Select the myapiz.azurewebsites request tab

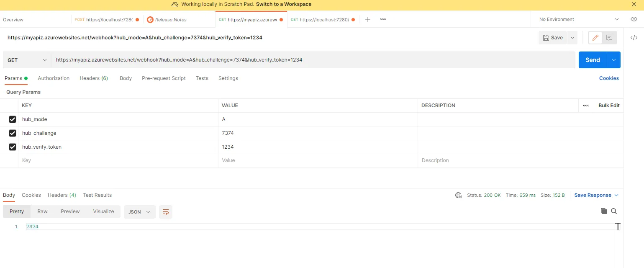tap(251, 20)
